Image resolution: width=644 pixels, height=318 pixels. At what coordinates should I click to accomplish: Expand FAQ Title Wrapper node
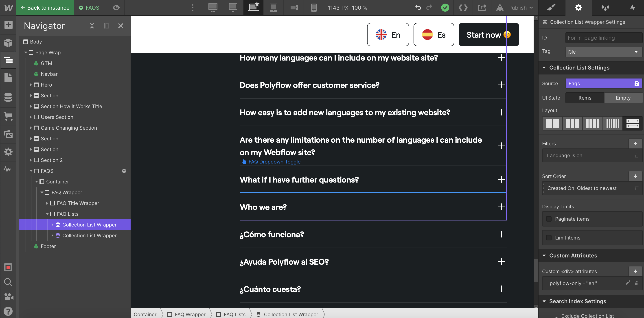click(47, 203)
